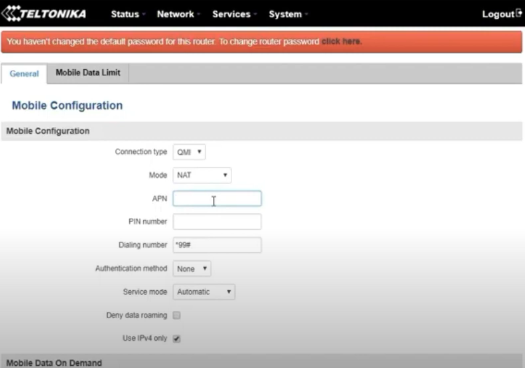Image resolution: width=525 pixels, height=368 pixels.
Task: Click into the PIN number field
Action: click(217, 222)
